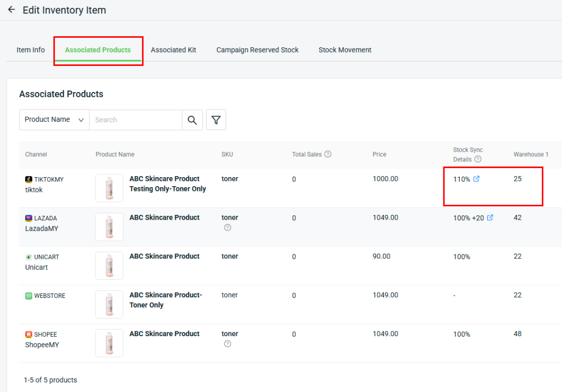Click the Unicart product thumbnail image
The width and height of the screenshot is (562, 392).
point(109,266)
